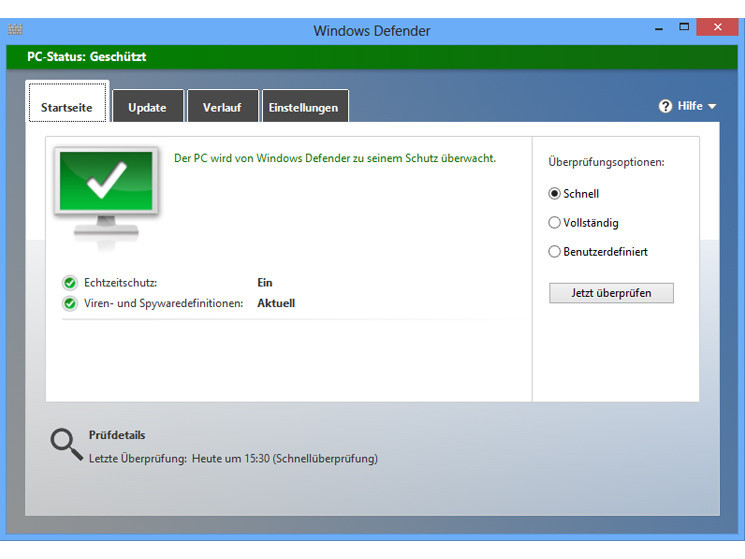Click the magnifying glass Prüfdetails icon
The image size is (745, 559).
tap(67, 445)
